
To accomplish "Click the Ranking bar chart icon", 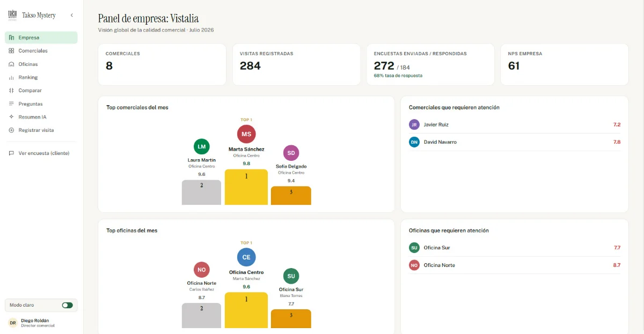I will 12,77.
